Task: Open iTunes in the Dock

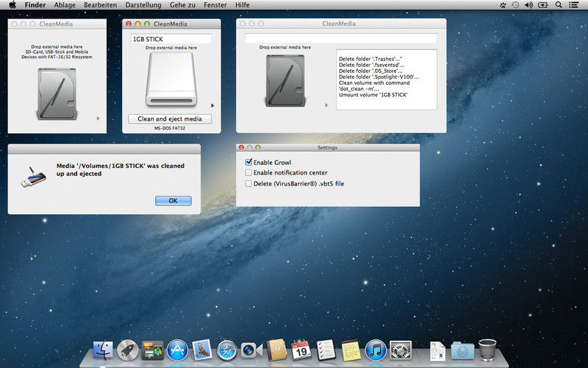Action: pos(376,350)
